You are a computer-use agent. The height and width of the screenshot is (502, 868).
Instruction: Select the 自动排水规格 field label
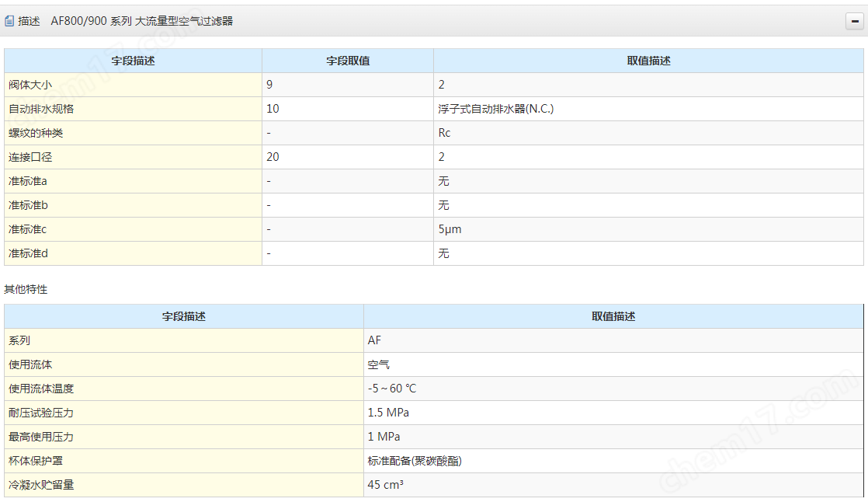coord(41,109)
